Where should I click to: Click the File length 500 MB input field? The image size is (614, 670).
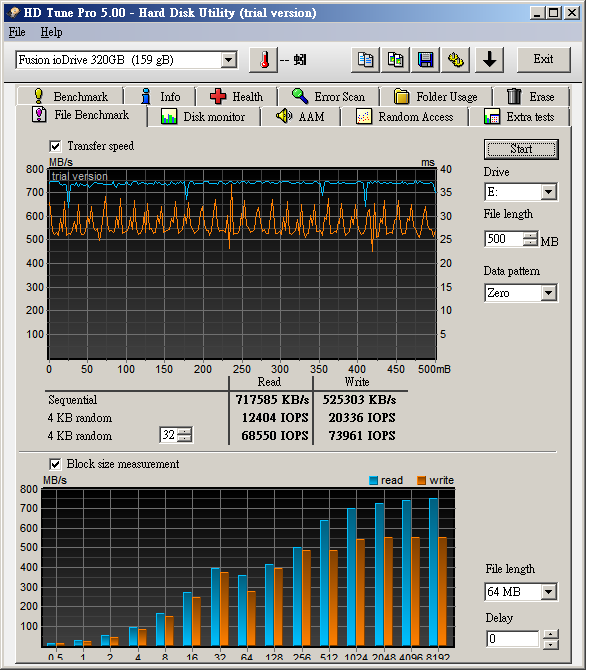(504, 238)
